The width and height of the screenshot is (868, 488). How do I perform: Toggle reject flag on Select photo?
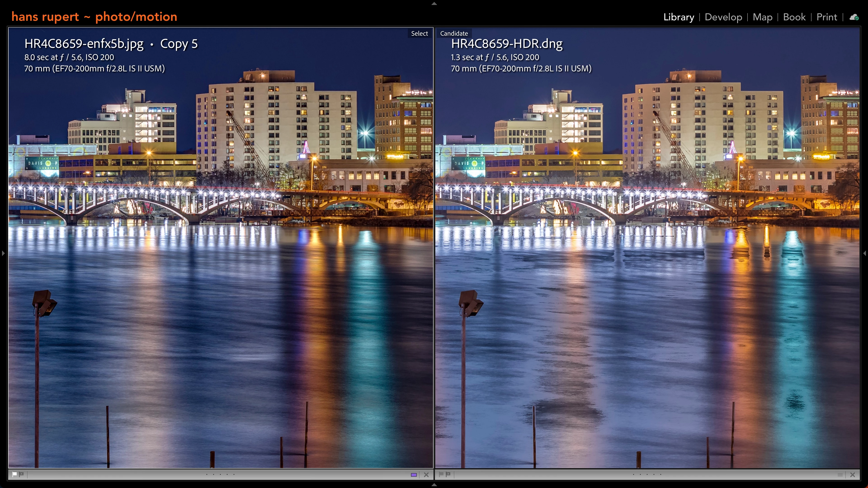point(21,474)
